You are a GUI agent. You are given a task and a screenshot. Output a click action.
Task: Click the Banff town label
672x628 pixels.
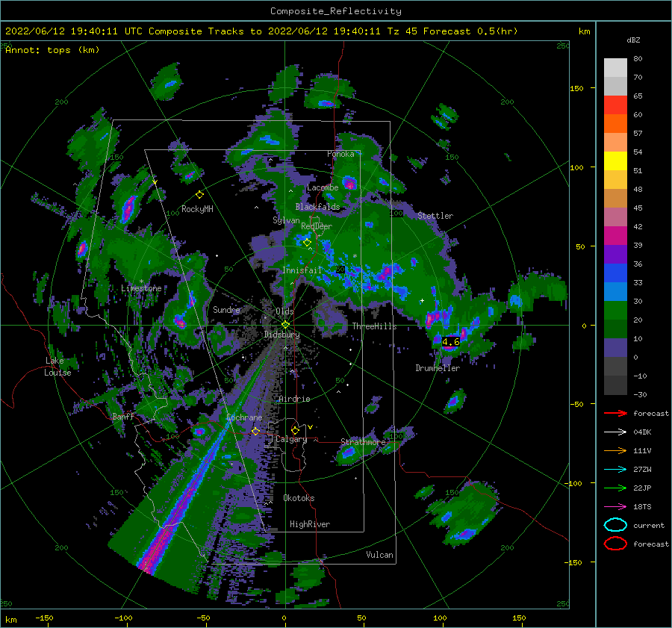click(x=123, y=416)
